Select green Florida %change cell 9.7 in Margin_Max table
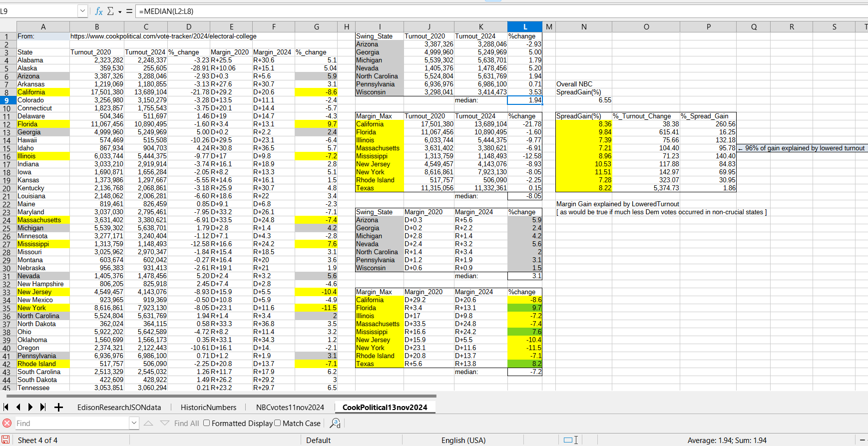 pyautogui.click(x=524, y=308)
